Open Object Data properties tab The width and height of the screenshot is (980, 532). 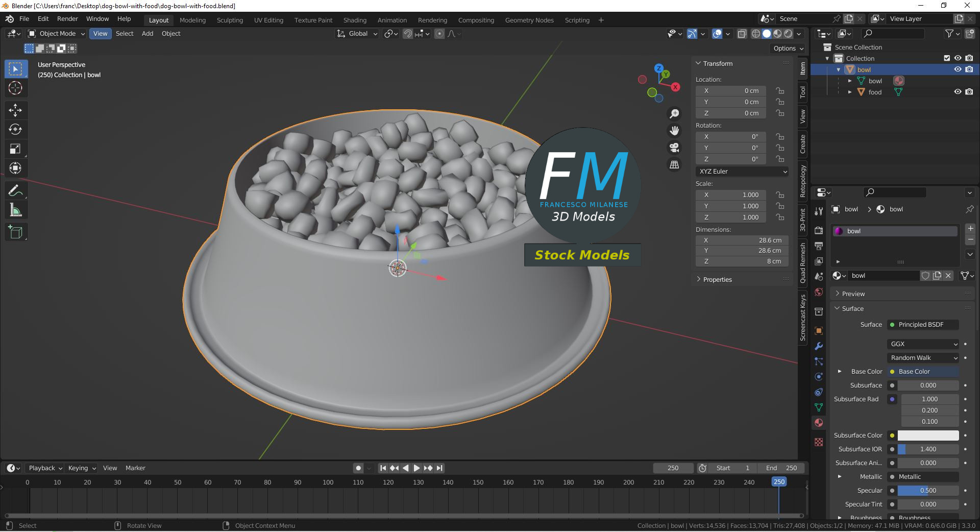pyautogui.click(x=819, y=407)
